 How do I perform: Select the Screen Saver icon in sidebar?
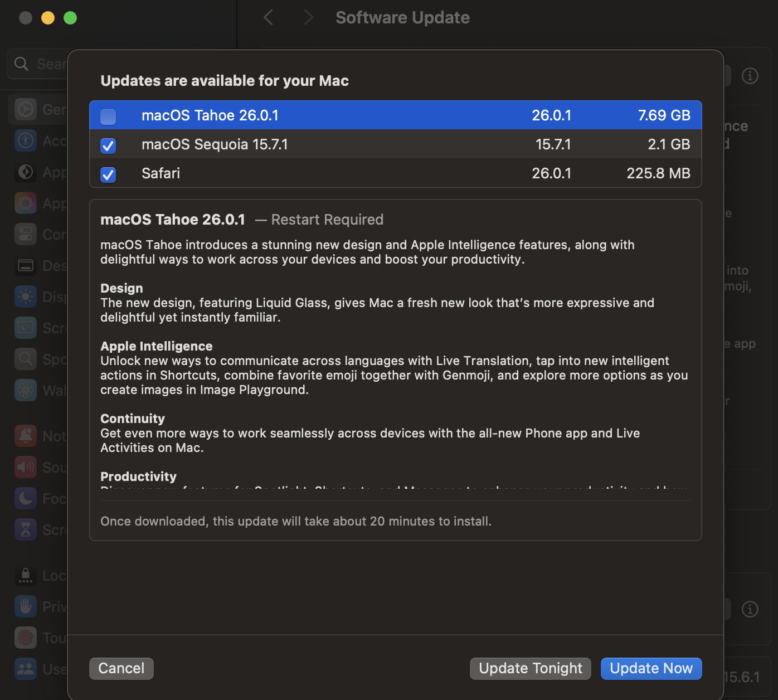[26, 328]
